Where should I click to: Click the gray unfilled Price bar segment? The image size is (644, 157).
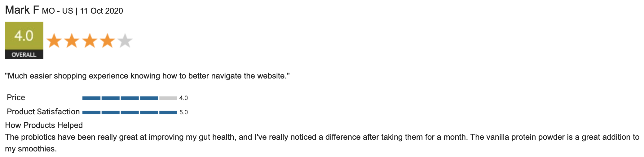[168, 98]
